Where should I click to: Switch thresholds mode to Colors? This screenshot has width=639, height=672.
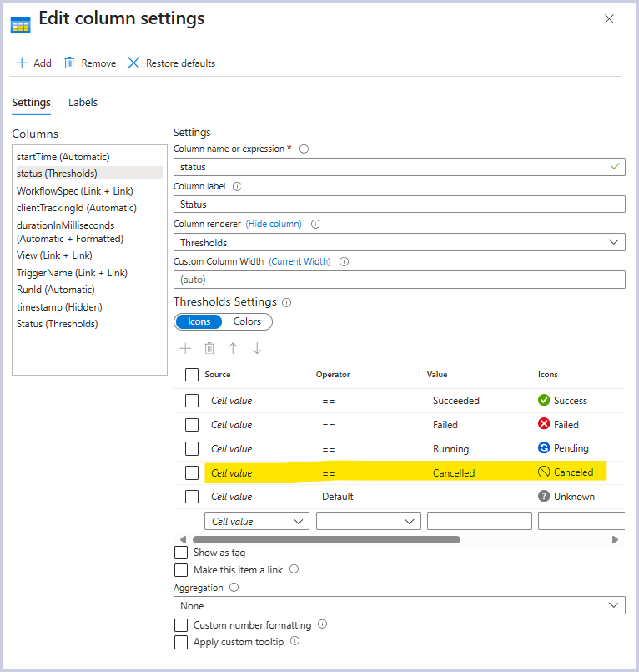pyautogui.click(x=247, y=321)
